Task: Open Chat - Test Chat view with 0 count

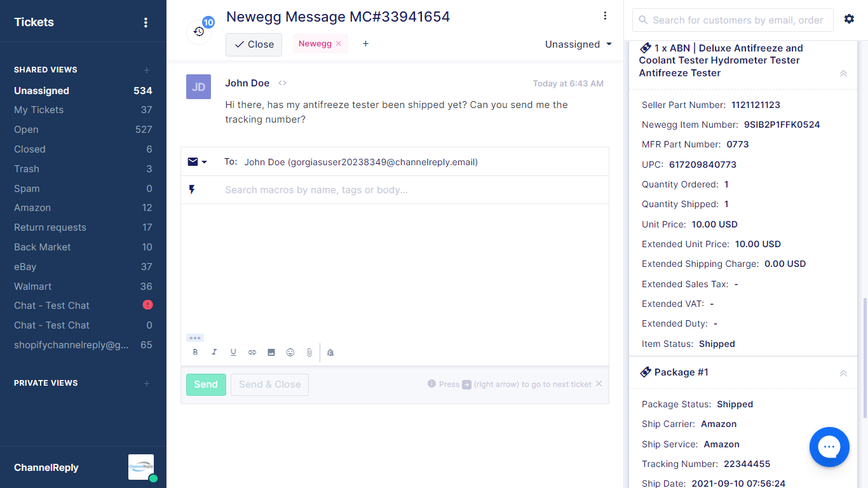Action: (x=83, y=325)
